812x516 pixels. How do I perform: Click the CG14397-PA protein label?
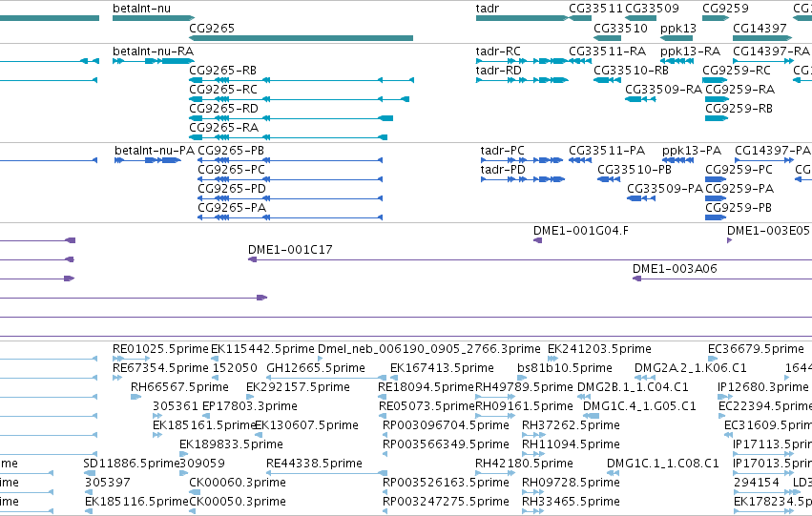click(x=773, y=151)
